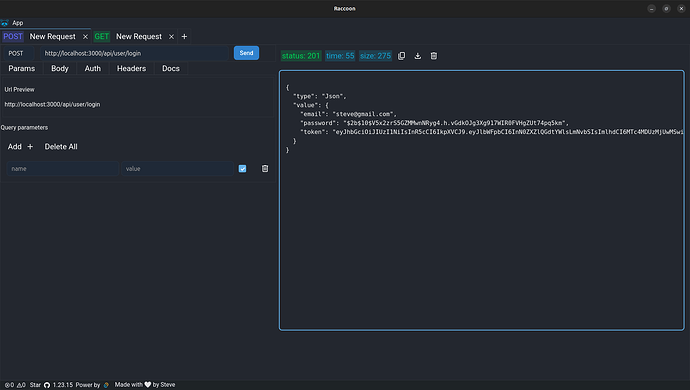Open the GitHub icon in status bar
The image size is (690, 390).
pos(47,385)
